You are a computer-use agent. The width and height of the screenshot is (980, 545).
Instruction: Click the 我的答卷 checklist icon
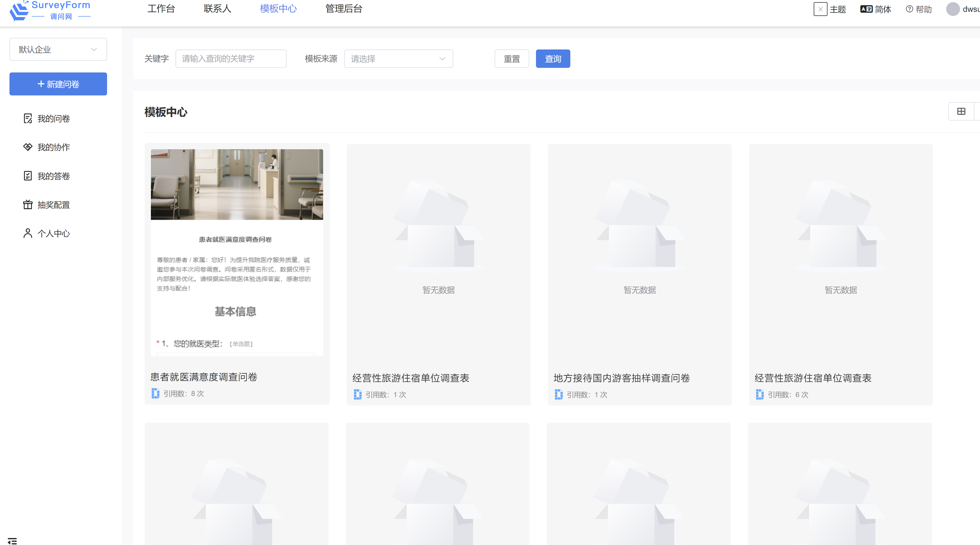pos(27,176)
